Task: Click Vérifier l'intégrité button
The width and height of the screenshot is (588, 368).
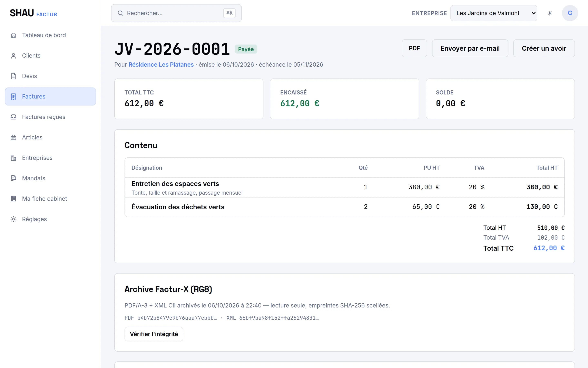Action: click(154, 334)
